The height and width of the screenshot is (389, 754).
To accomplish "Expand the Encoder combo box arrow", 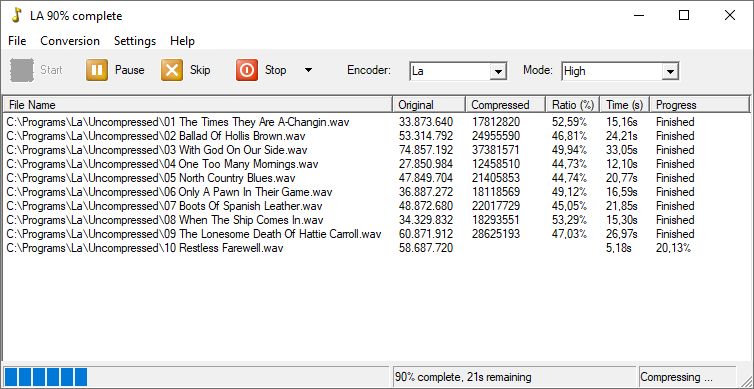I will tap(498, 72).
